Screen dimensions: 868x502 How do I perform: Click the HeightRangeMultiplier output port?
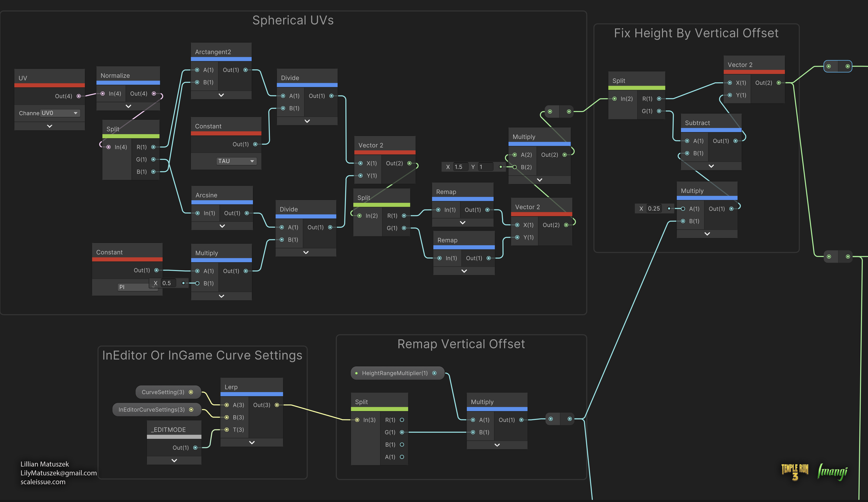[x=434, y=373]
